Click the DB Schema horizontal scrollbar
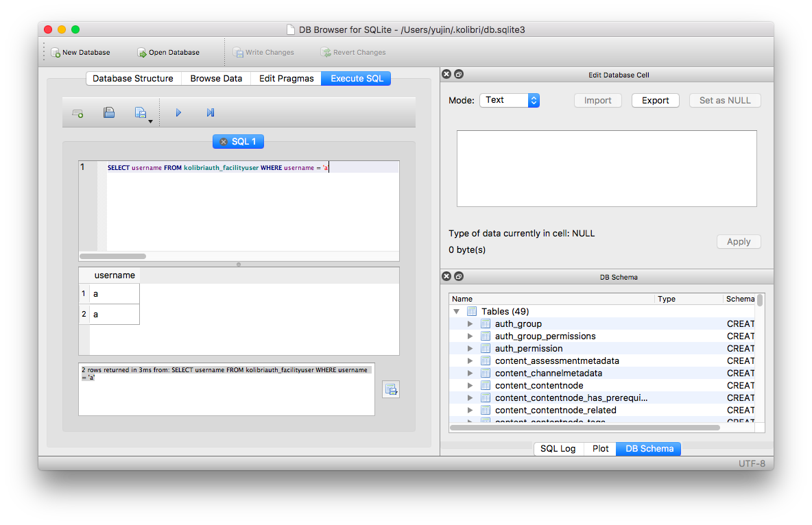This screenshot has height=525, width=812. tap(585, 428)
